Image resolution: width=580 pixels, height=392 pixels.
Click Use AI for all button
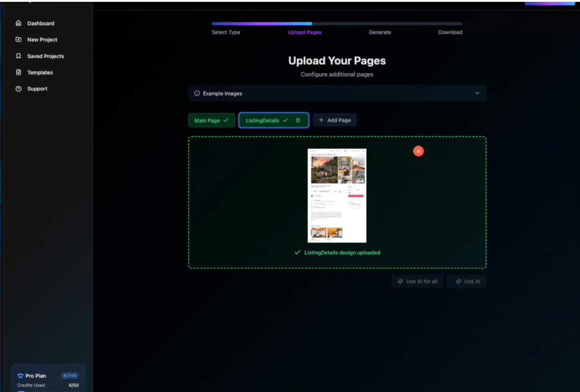pyautogui.click(x=417, y=281)
